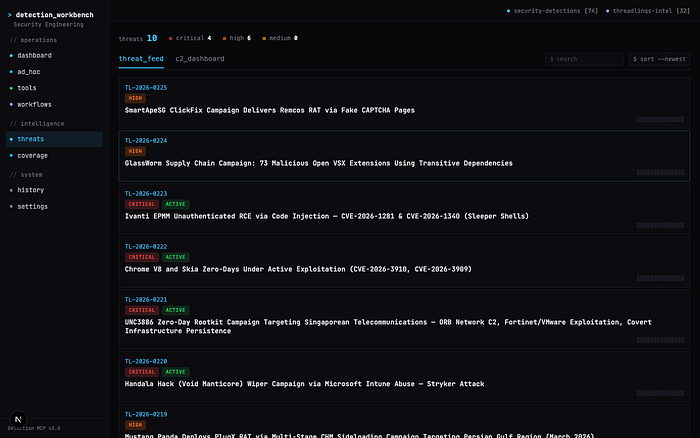Click the CRITICAL badge on TL-2026-0222
The image size is (700, 438).
(x=142, y=257)
